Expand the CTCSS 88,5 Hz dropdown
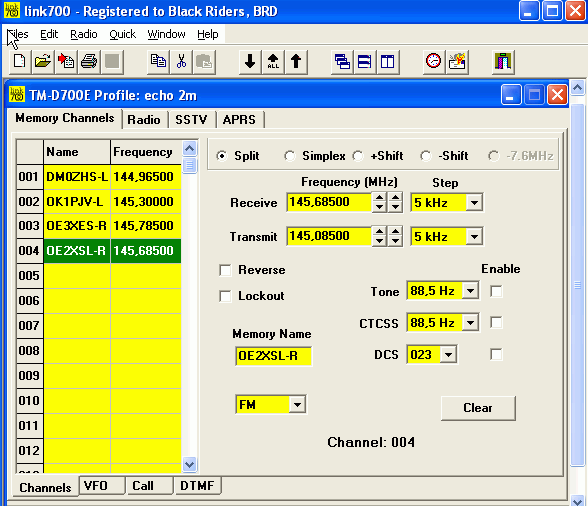Viewport: 588px width, 506px height. coord(470,323)
